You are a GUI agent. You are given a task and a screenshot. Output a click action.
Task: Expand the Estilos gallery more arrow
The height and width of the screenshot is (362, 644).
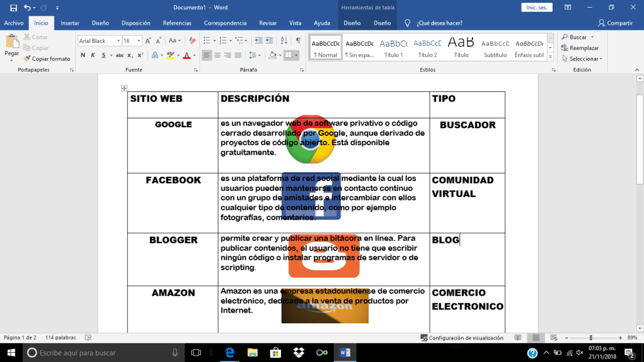click(x=550, y=57)
